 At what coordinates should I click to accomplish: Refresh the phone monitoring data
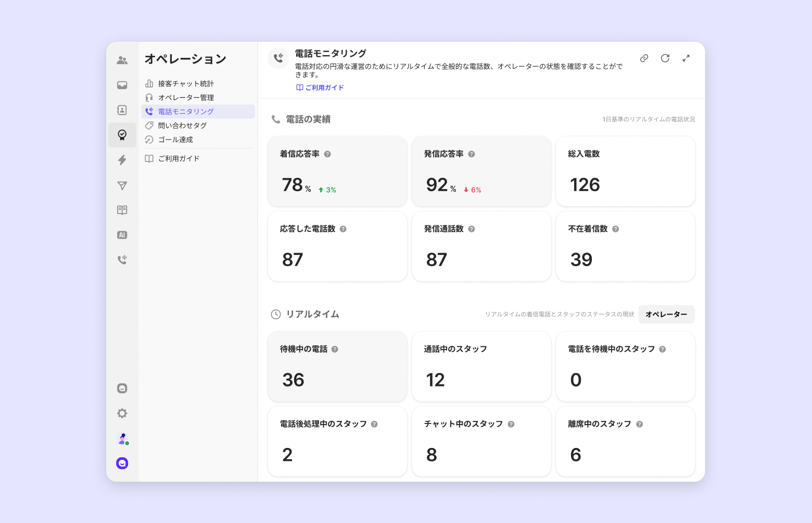pos(665,58)
